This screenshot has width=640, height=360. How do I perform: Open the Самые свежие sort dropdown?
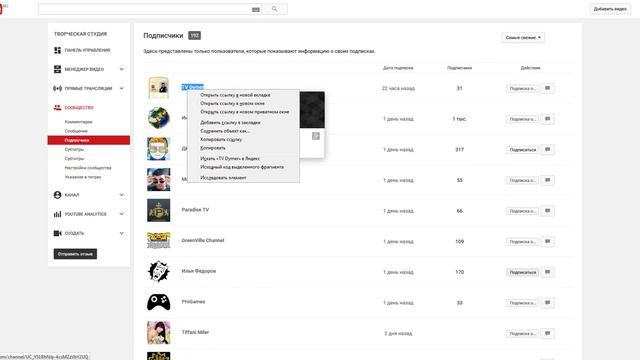pyautogui.click(x=523, y=38)
